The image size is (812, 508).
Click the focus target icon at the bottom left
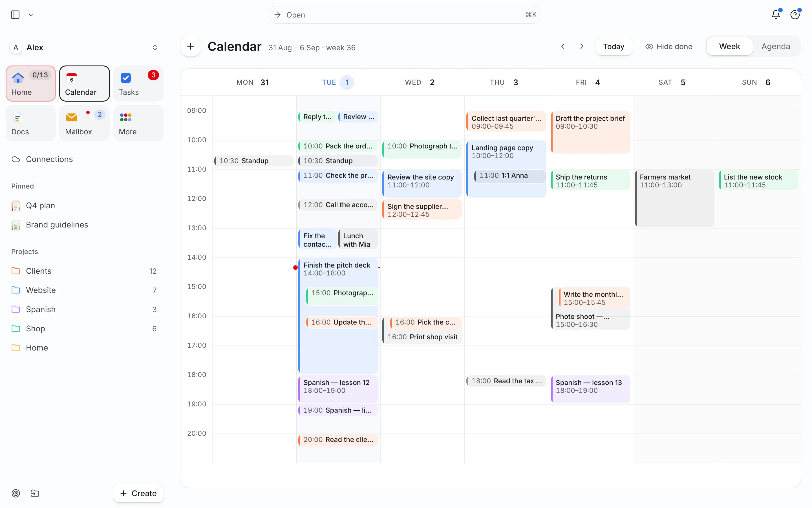[16, 493]
